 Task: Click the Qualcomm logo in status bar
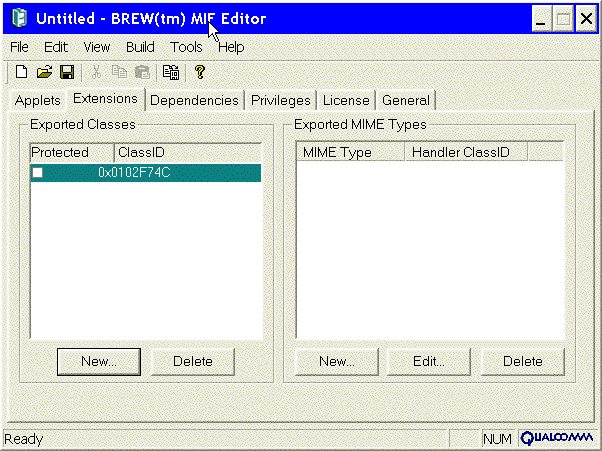[x=556, y=438]
